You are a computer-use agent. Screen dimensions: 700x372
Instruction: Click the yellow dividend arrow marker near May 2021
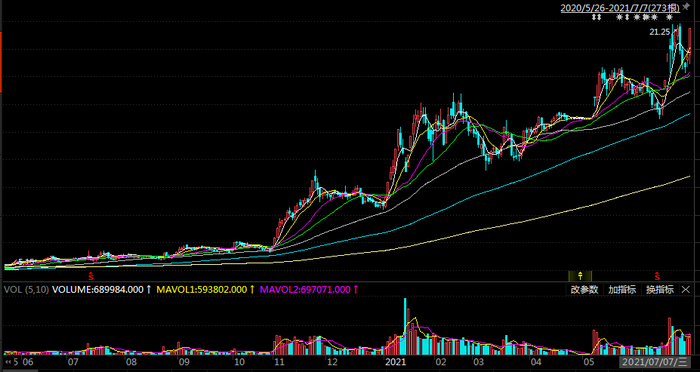point(580,276)
